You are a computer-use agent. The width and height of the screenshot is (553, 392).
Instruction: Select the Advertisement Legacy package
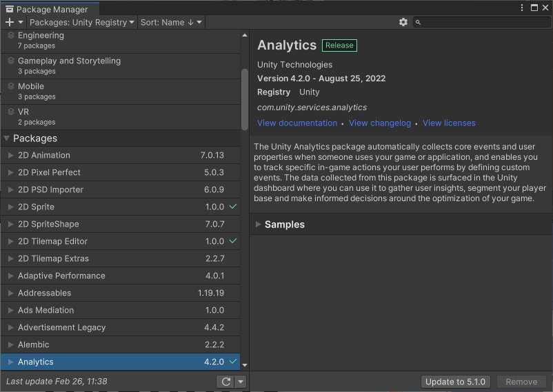click(x=120, y=327)
